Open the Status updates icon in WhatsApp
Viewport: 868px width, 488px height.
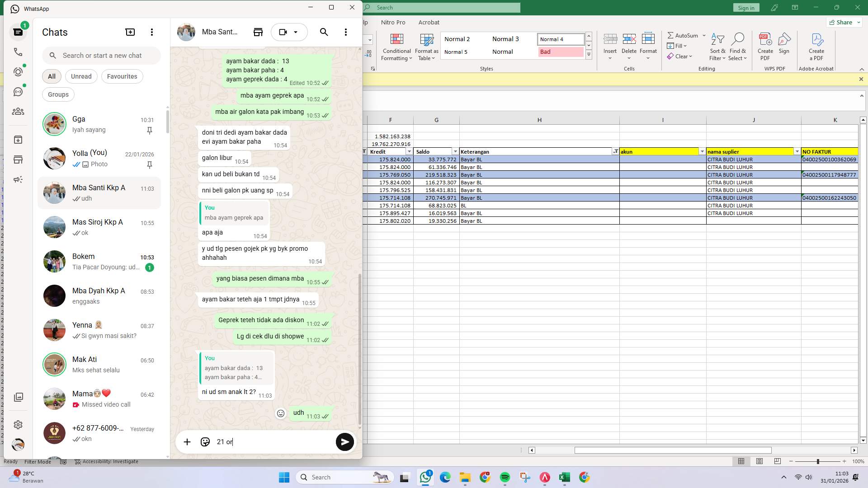coord(18,71)
